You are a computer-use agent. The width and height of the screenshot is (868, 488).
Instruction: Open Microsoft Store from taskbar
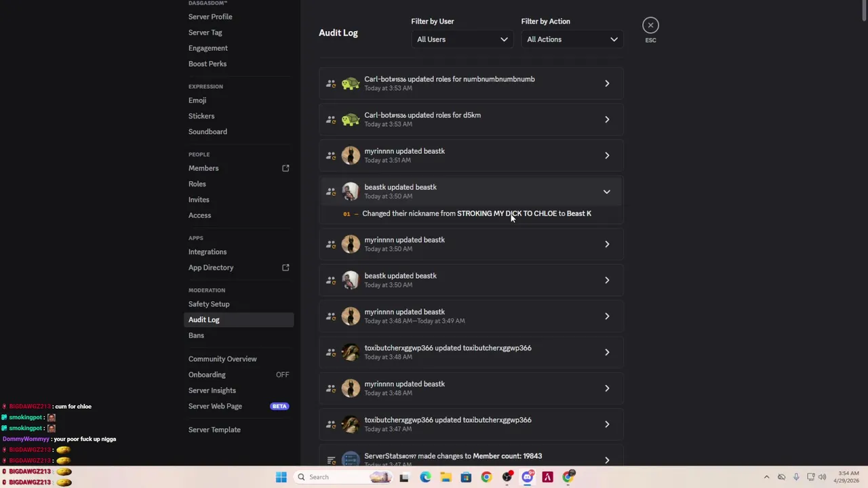[466, 477]
